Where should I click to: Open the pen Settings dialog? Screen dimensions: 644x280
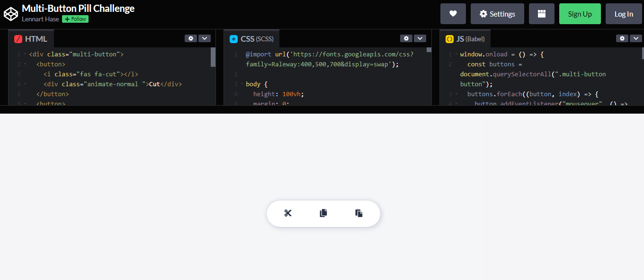point(497,14)
